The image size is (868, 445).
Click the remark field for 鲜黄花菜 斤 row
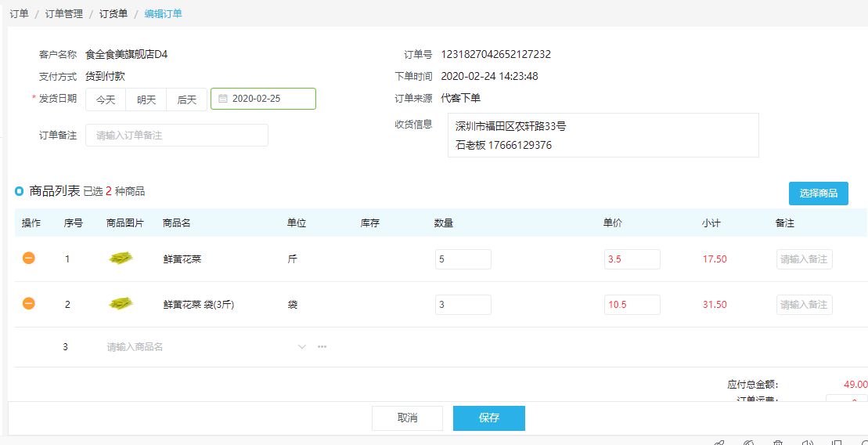[x=805, y=259]
